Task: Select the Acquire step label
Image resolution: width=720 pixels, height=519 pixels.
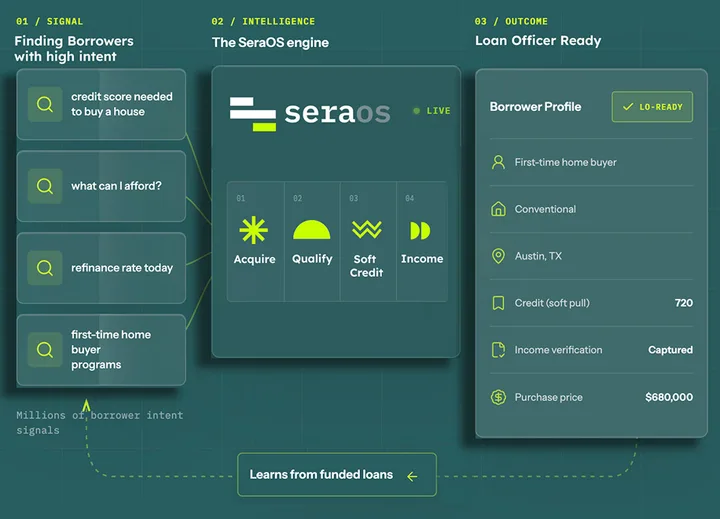Action: pos(254,259)
